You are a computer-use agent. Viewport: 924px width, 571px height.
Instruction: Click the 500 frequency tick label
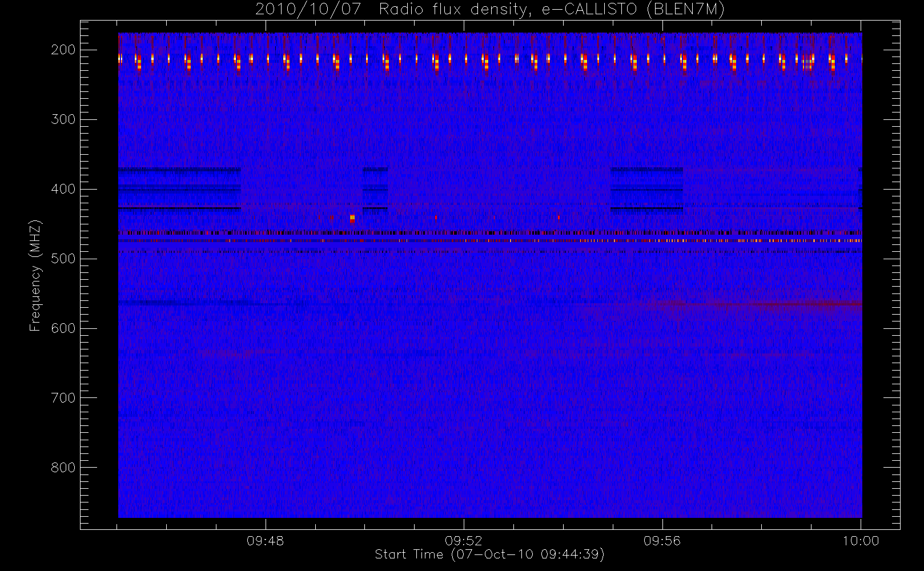[63, 259]
